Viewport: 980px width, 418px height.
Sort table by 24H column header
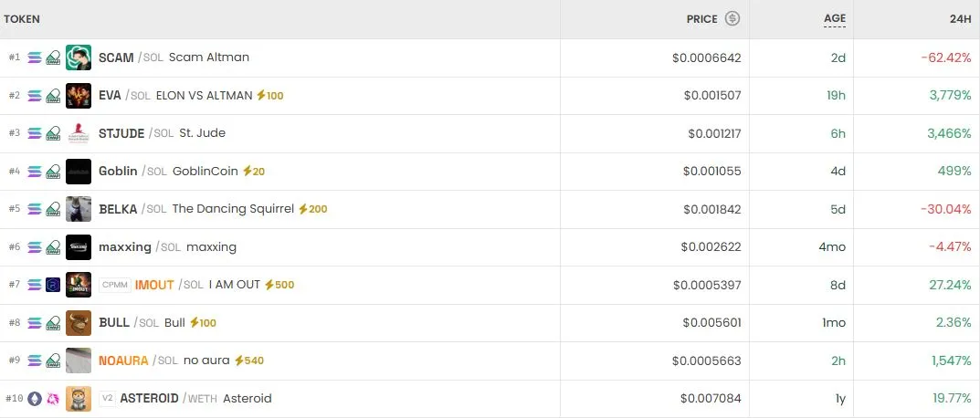point(960,18)
